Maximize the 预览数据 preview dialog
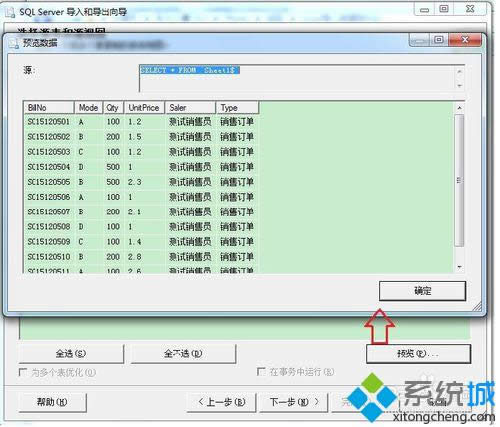This screenshot has height=427, width=500. coord(439,40)
